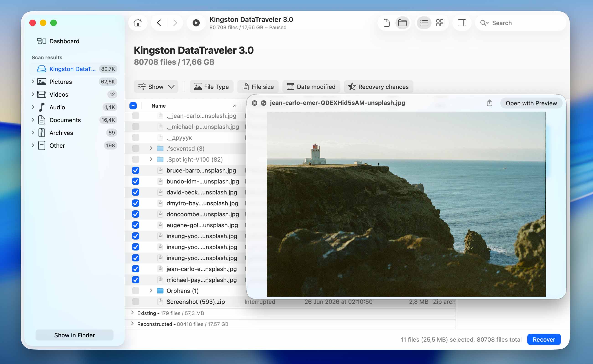Uncheck bruce-barro...nsplash.jpg checkbox
Screen dimensions: 593x364
136,170
